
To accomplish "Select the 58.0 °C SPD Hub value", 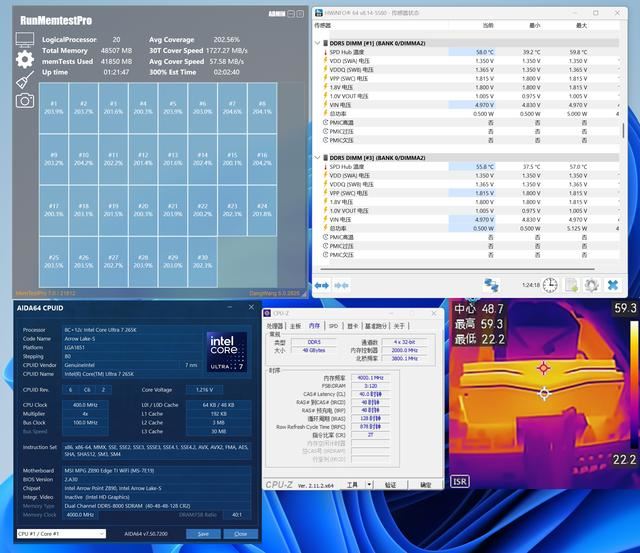I will tap(484, 52).
